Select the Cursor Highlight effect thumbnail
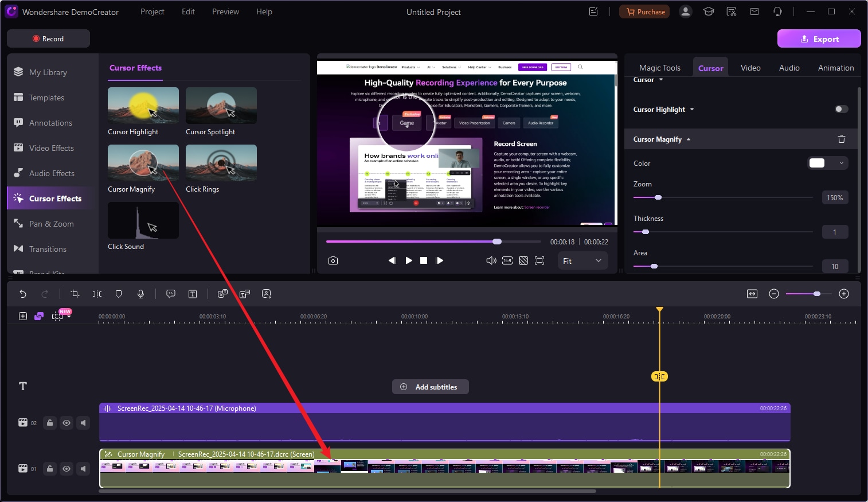This screenshot has height=502, width=868. click(x=143, y=106)
